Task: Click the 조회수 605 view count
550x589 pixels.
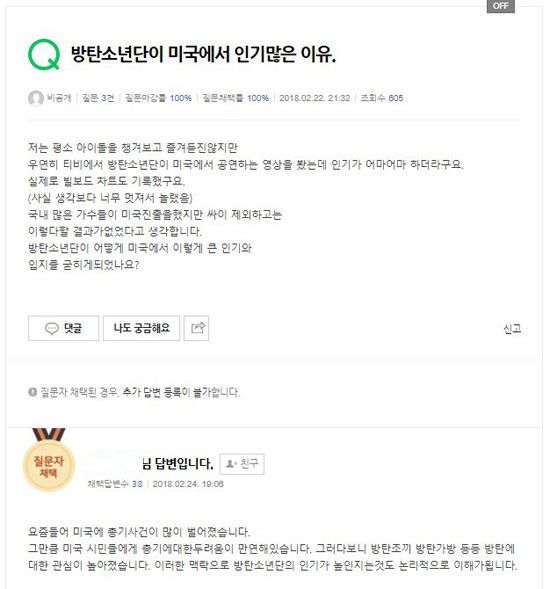Action: tap(382, 98)
